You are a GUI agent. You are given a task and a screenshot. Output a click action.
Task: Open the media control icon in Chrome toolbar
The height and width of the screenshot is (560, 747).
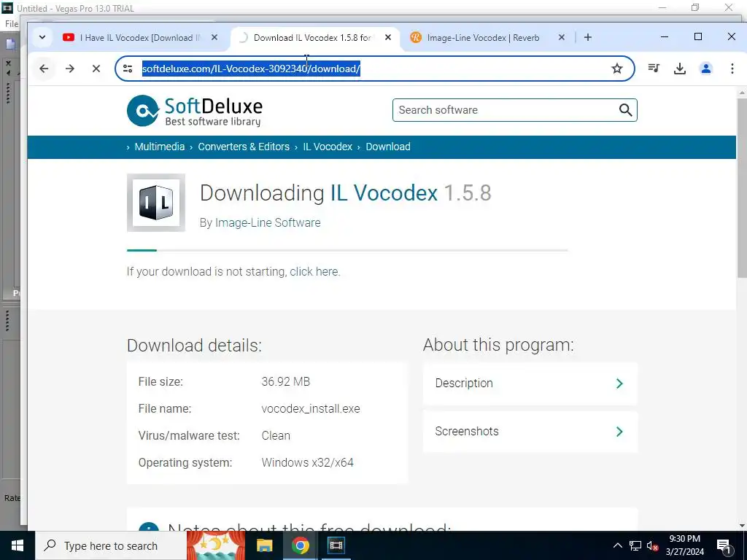click(x=654, y=69)
